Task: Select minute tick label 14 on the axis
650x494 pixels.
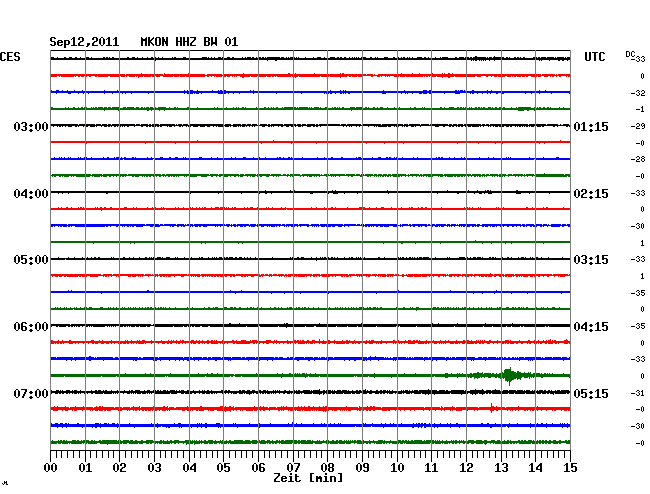Action: pyautogui.click(x=535, y=468)
